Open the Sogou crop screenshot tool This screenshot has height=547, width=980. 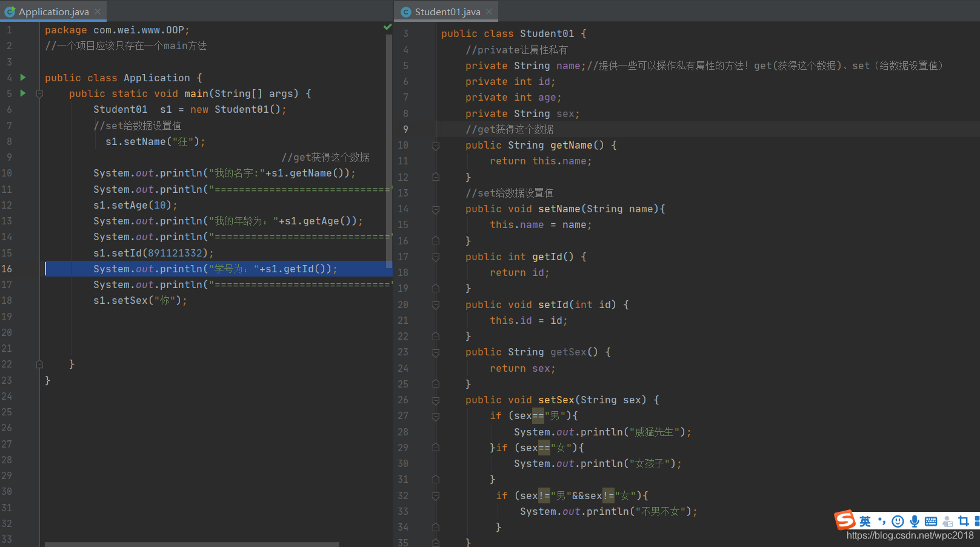(x=964, y=522)
